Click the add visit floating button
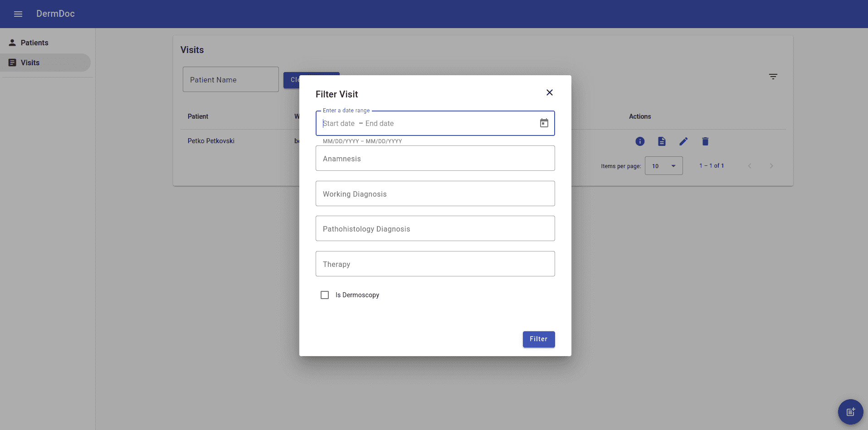 coord(850,411)
